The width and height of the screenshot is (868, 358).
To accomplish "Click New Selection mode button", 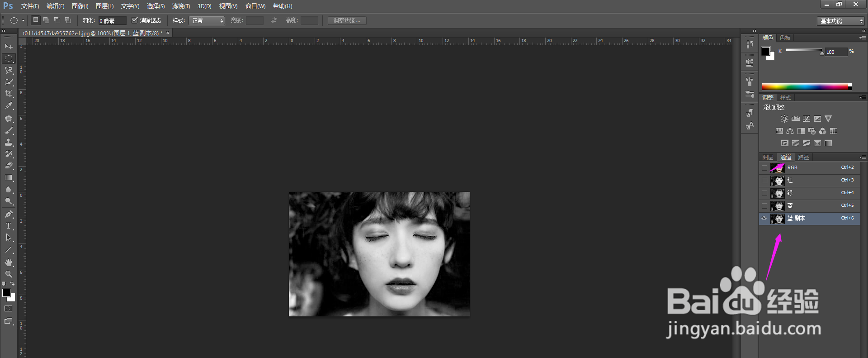I will 36,20.
